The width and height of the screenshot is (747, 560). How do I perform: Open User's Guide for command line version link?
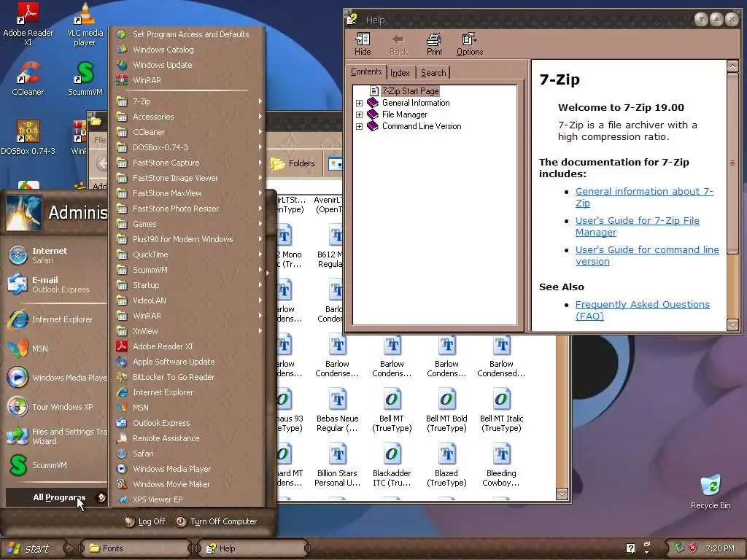(647, 255)
